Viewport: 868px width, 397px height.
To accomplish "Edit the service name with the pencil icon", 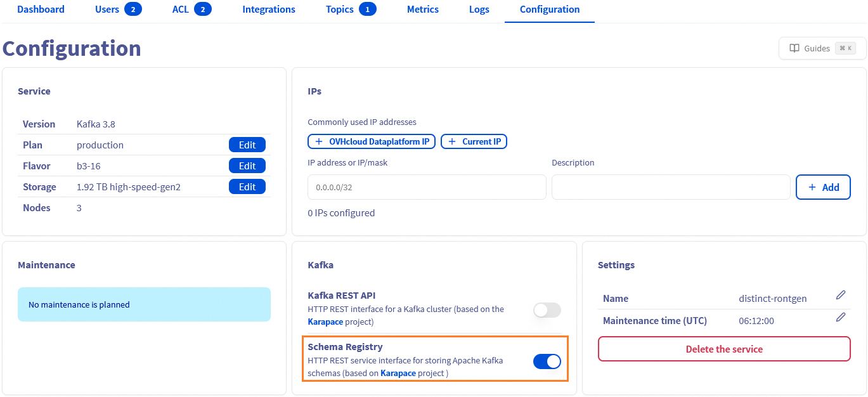I will pyautogui.click(x=841, y=295).
